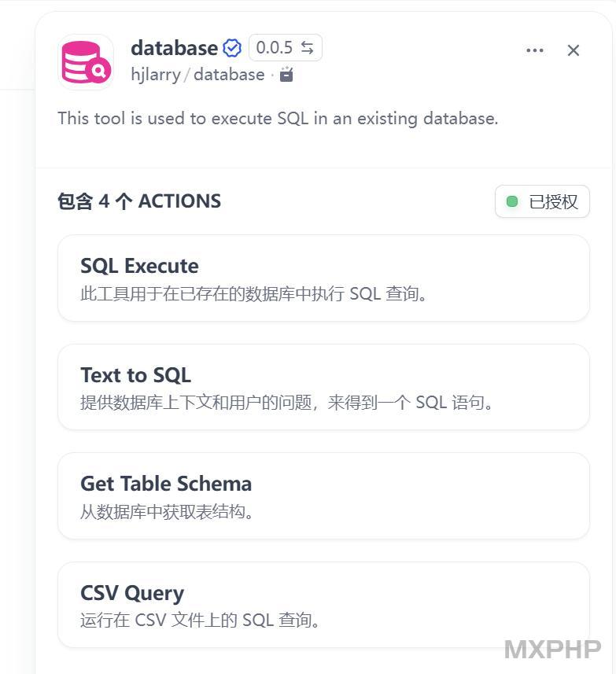Close the database plugin panel
Screen dimensions: 616x674
tap(573, 50)
